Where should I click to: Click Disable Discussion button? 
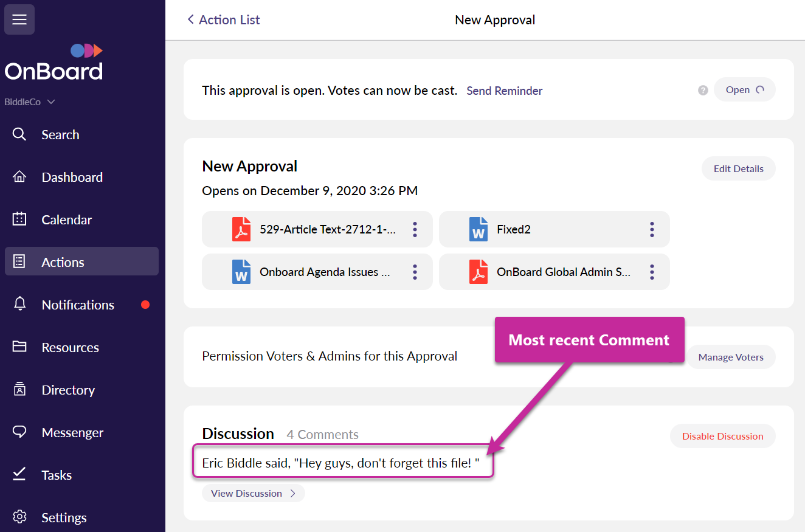722,436
